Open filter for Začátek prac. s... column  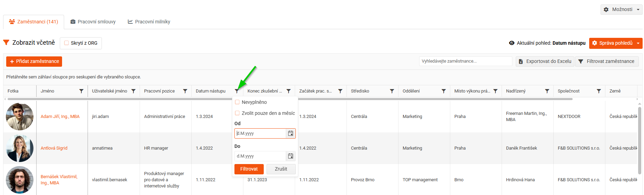pos(340,91)
